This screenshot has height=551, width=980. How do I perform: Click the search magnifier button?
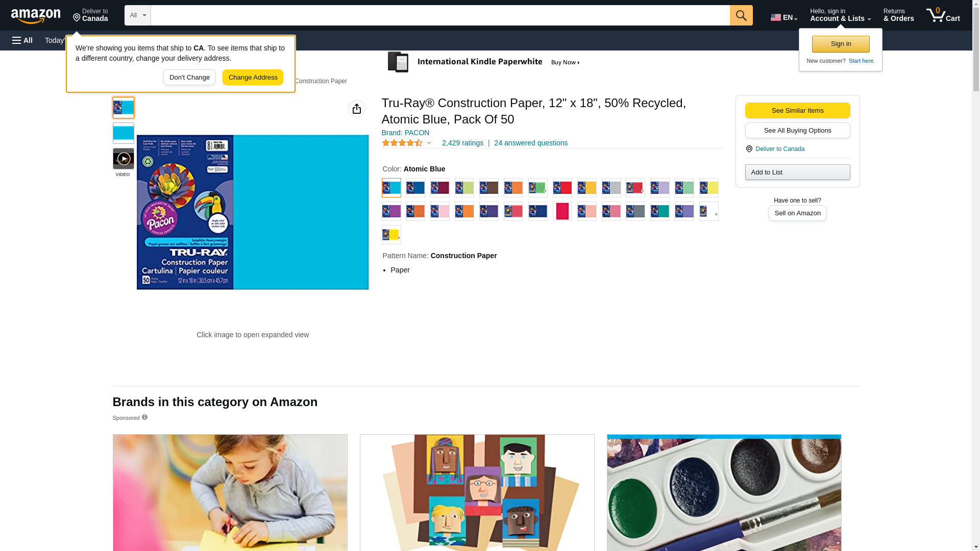[741, 15]
